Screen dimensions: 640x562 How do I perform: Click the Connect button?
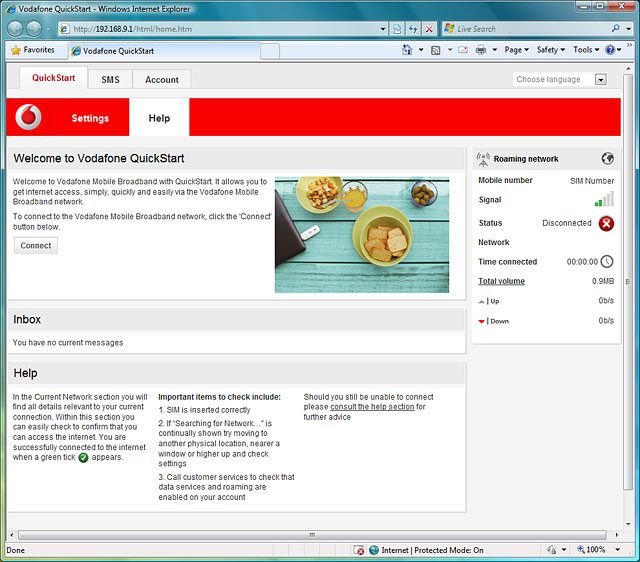tap(36, 246)
